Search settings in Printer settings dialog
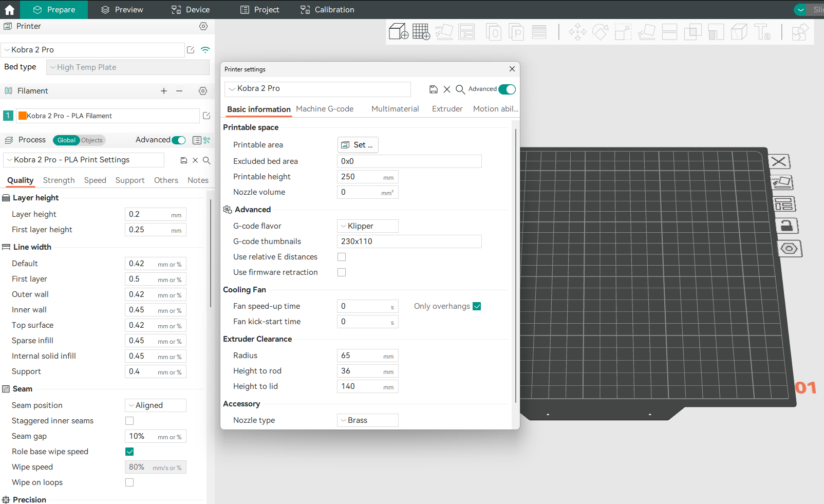 click(x=460, y=89)
